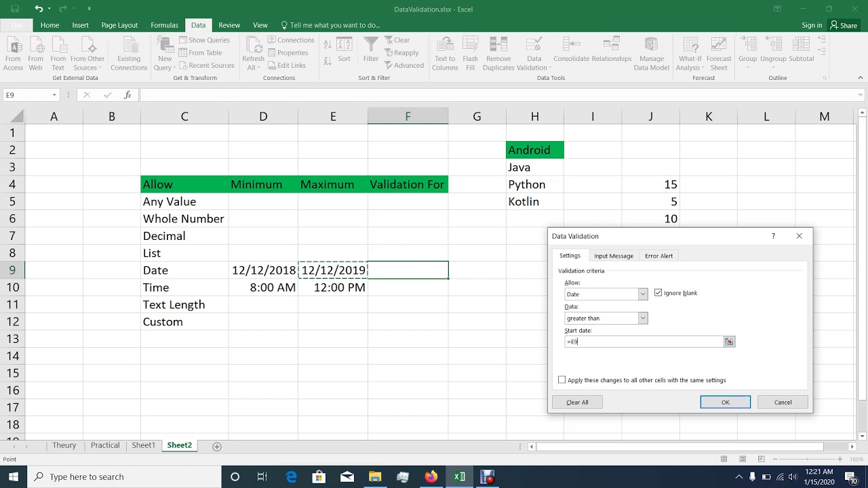This screenshot has width=868, height=488.
Task: Toggle the Ignore blank checkbox
Action: coord(658,293)
